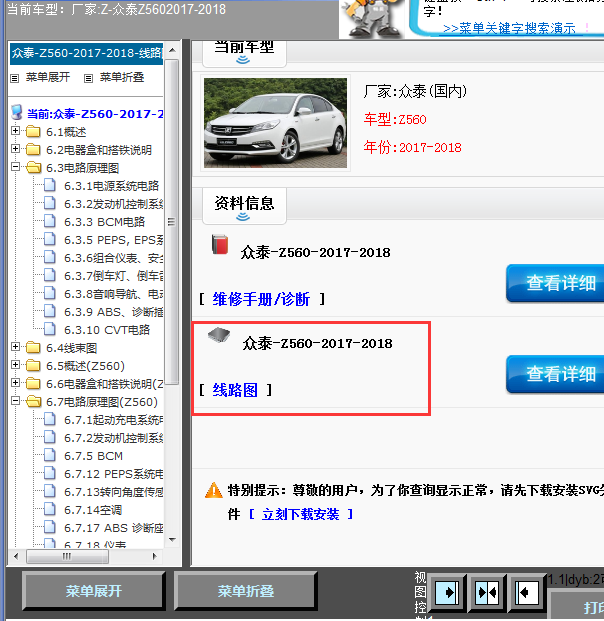Click sidebar horizontal scrollbar right arrow
The image size is (604, 621).
pos(155,556)
